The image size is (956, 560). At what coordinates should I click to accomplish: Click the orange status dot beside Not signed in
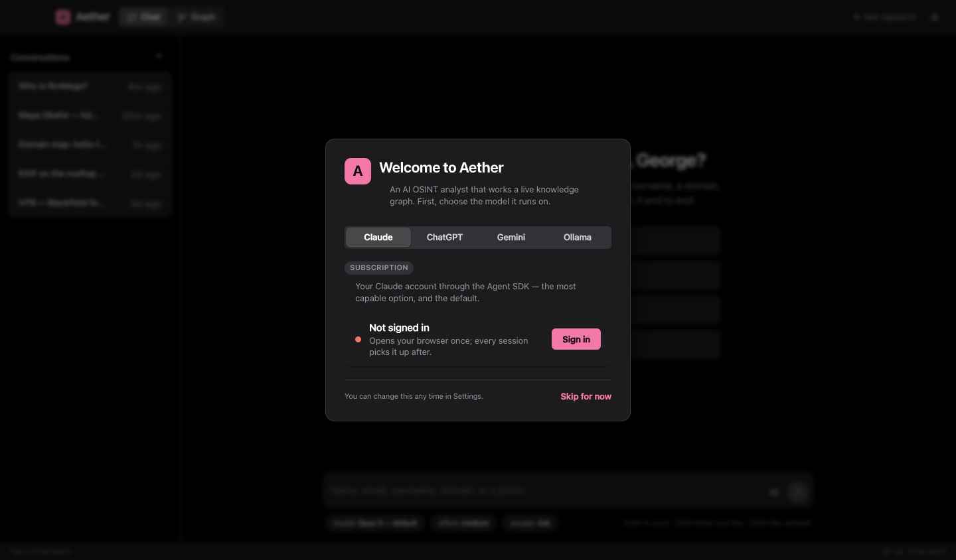(x=358, y=340)
